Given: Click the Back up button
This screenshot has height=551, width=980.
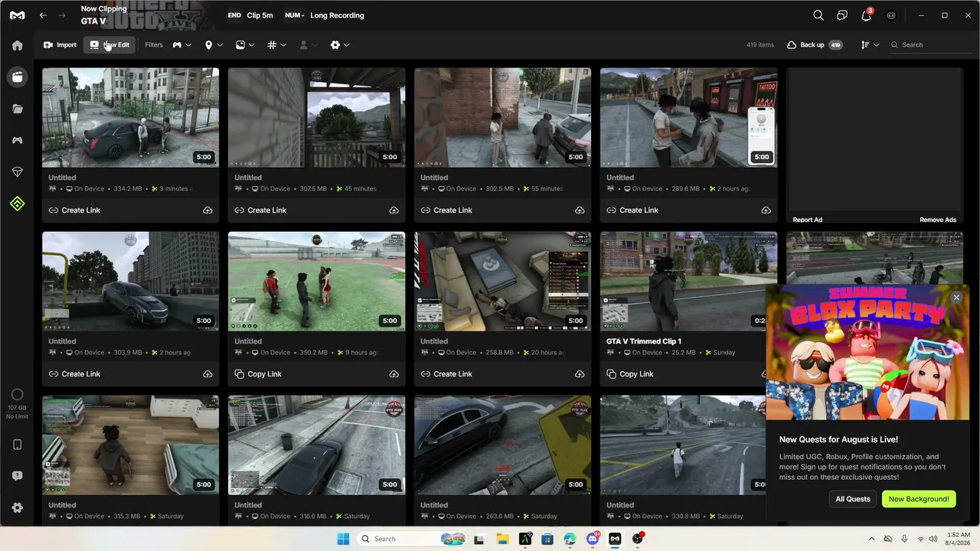Looking at the screenshot, I should [x=815, y=45].
